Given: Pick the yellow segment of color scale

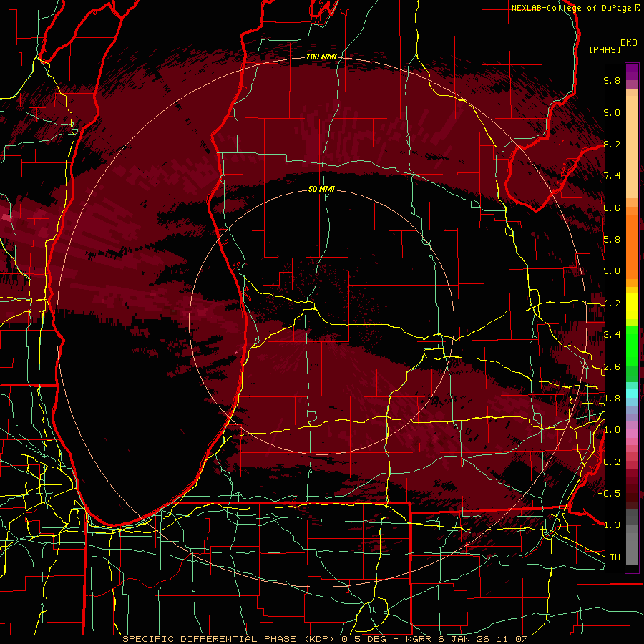Looking at the screenshot, I should pyautogui.click(x=632, y=306).
